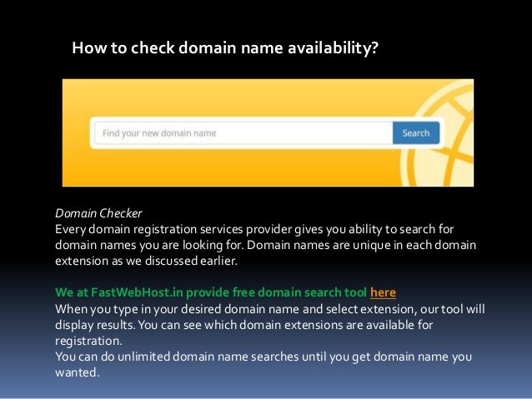Click the 'display results. You can see' line
This screenshot has width=532, height=399.
[243, 325]
